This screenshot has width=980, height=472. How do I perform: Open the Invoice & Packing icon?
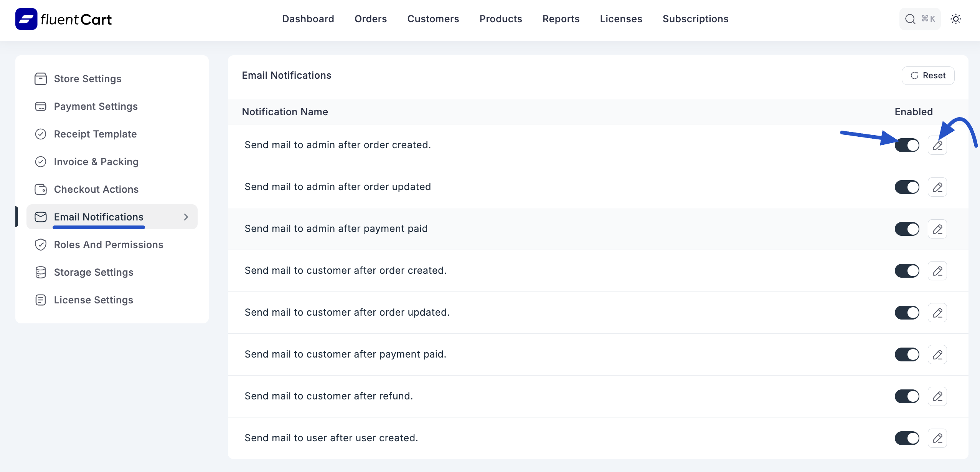[x=40, y=161]
